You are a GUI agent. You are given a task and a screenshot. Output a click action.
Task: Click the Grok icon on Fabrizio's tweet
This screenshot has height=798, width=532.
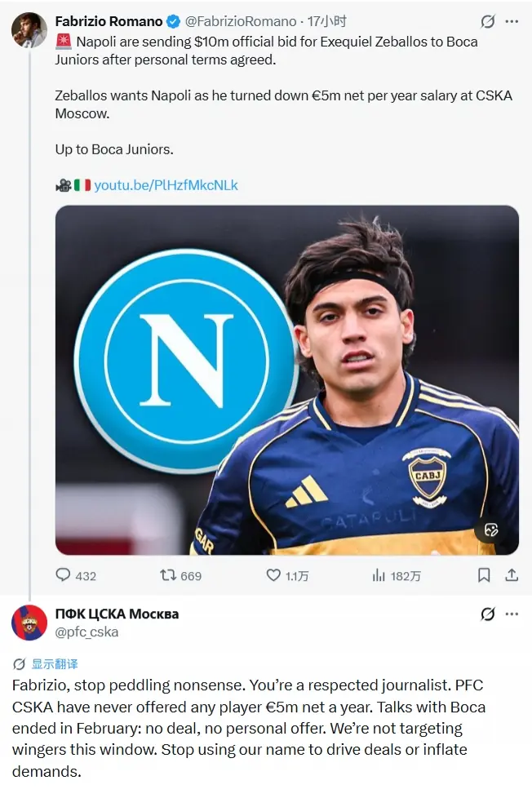[488, 21]
